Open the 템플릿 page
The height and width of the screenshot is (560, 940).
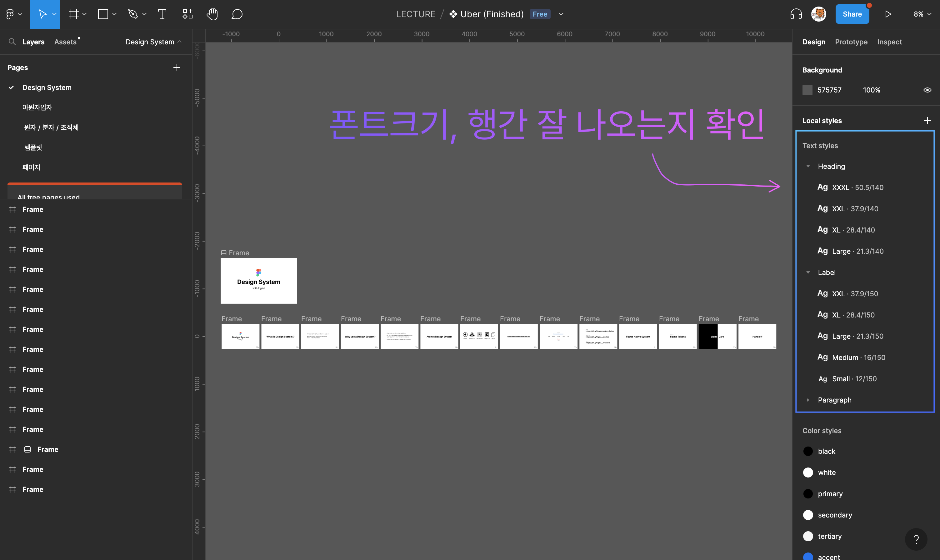(33, 147)
